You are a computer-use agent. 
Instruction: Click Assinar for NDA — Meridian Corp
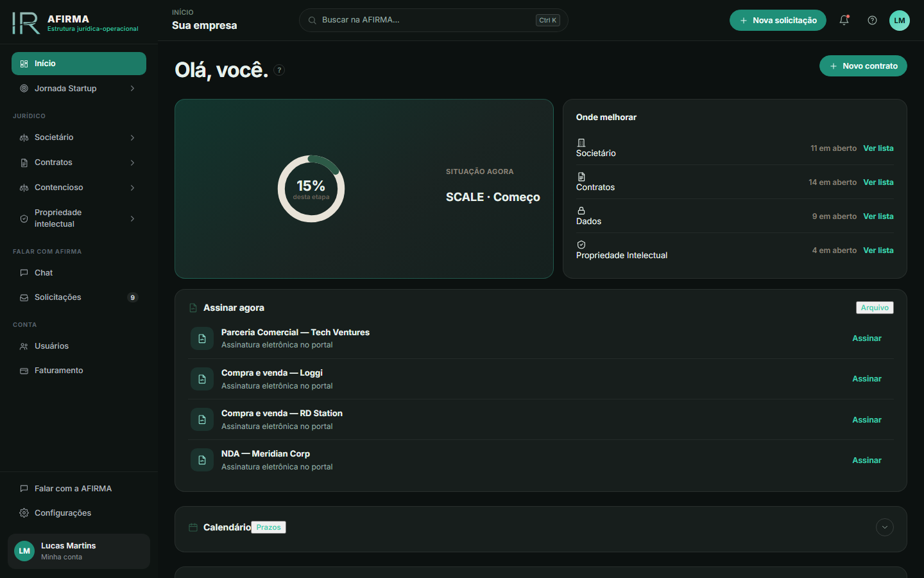867,460
